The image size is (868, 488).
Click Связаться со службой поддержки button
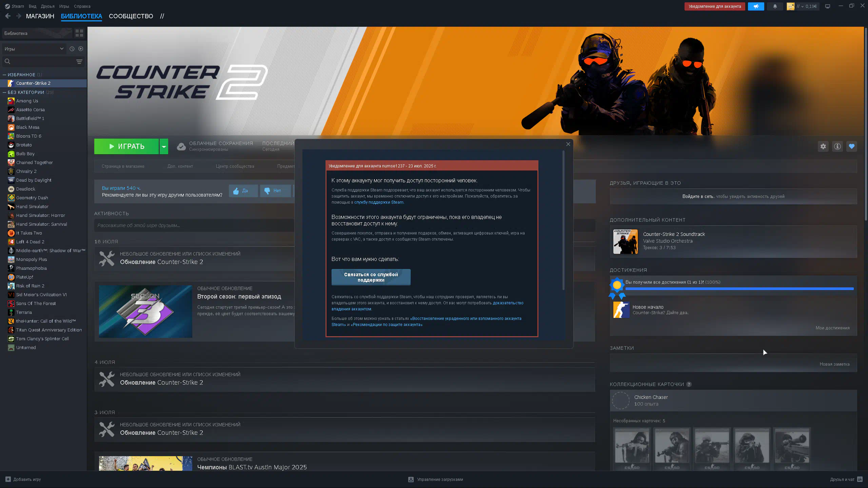pos(371,277)
